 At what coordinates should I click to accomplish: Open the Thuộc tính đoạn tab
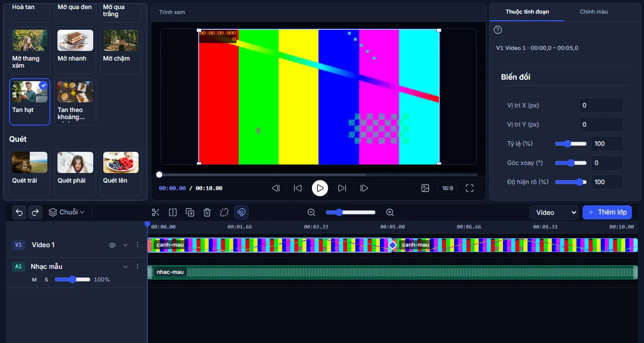pyautogui.click(x=527, y=12)
